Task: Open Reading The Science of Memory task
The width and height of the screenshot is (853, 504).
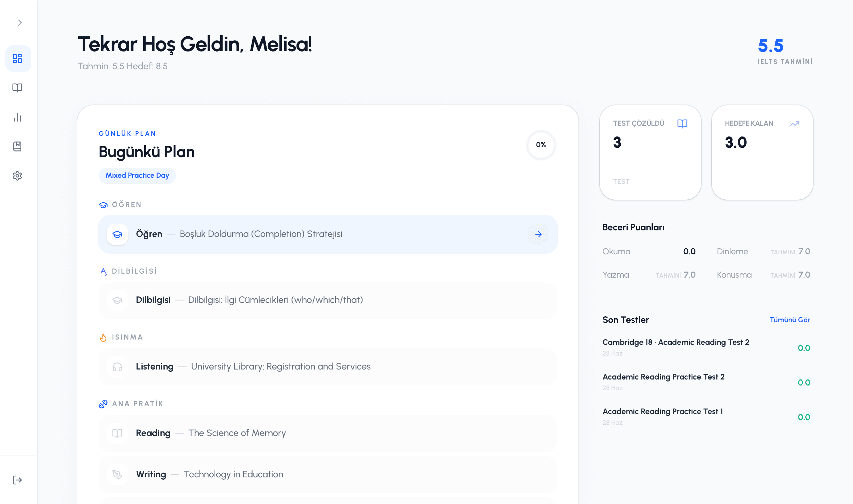Action: pyautogui.click(x=328, y=433)
